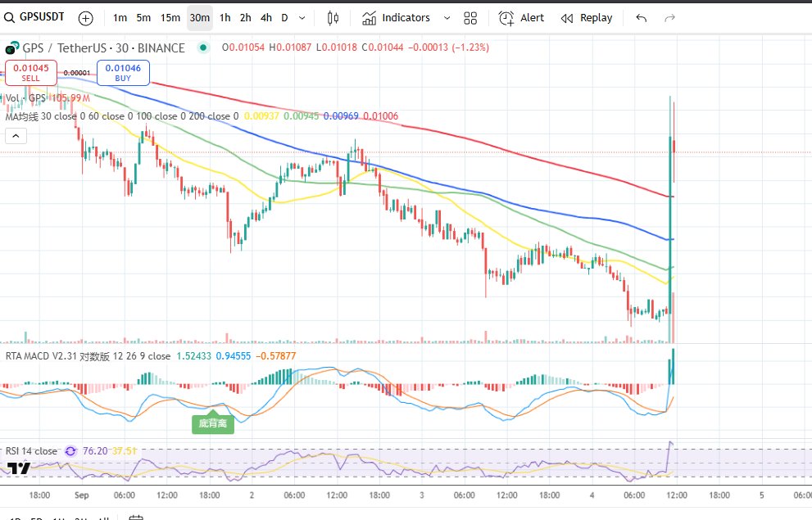Open the layout setup grid icon
This screenshot has width=812, height=520.
pos(470,19)
